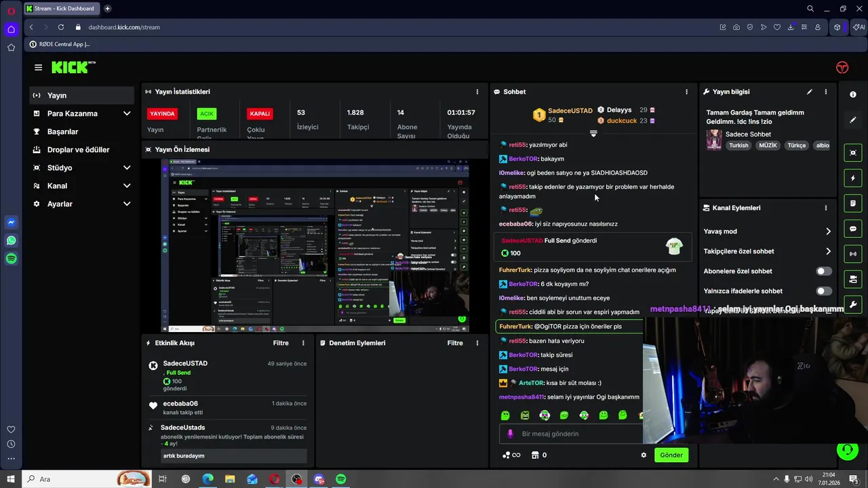The image size is (868, 488).
Task: Pick the angry green emote in chat emote row
Action: click(x=525, y=415)
